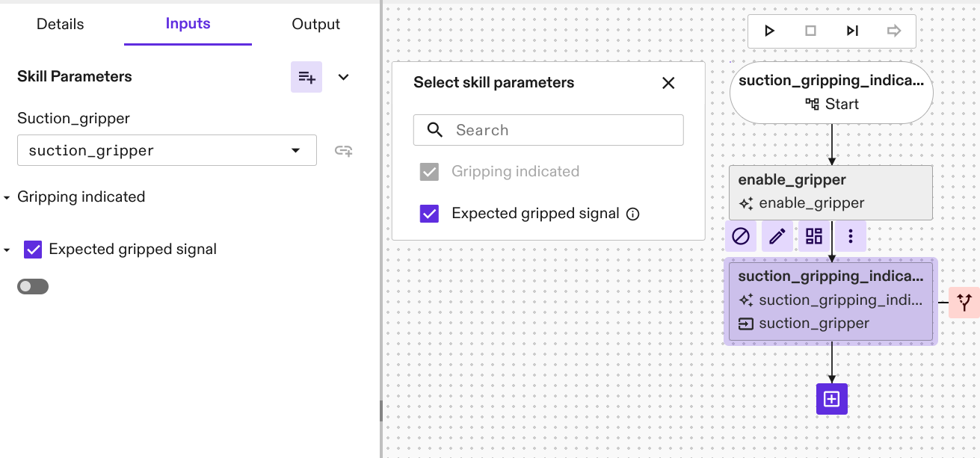Click the add skill parameters icon
Viewport: 980px width, 458px height.
[x=306, y=77]
